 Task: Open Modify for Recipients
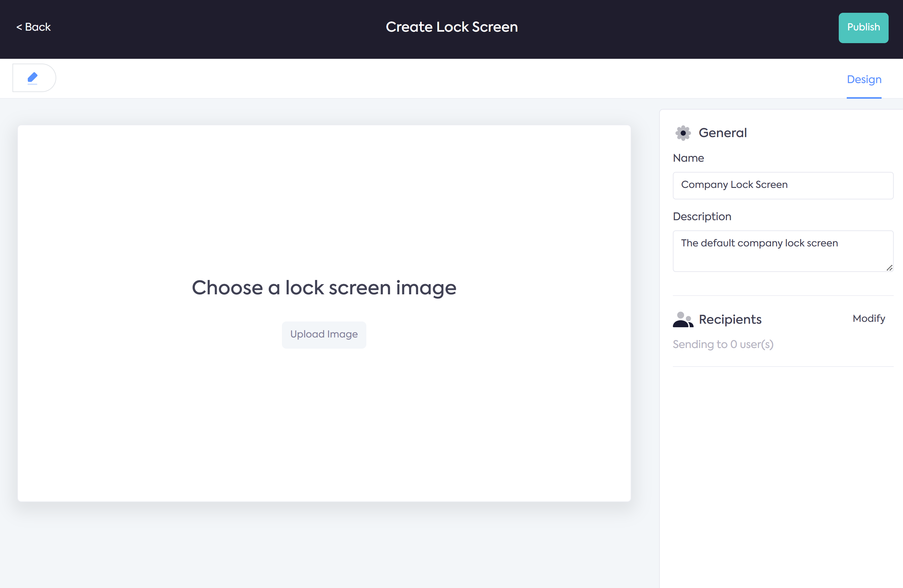(868, 319)
